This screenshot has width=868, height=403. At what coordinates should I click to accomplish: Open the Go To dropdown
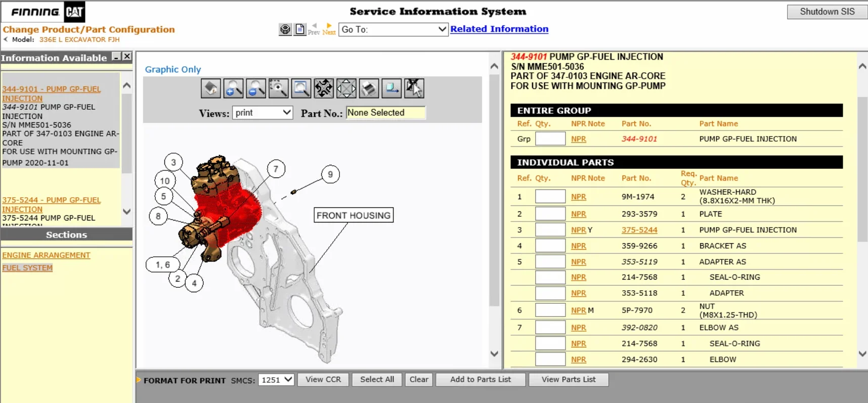tap(393, 29)
